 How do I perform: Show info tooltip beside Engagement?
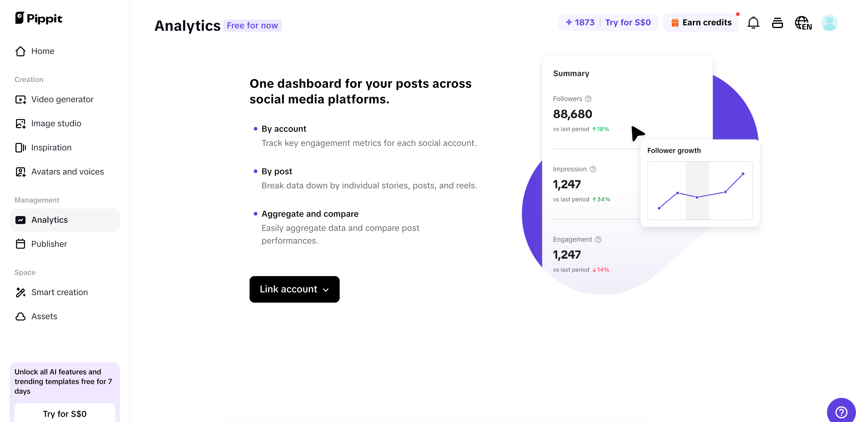click(x=598, y=239)
